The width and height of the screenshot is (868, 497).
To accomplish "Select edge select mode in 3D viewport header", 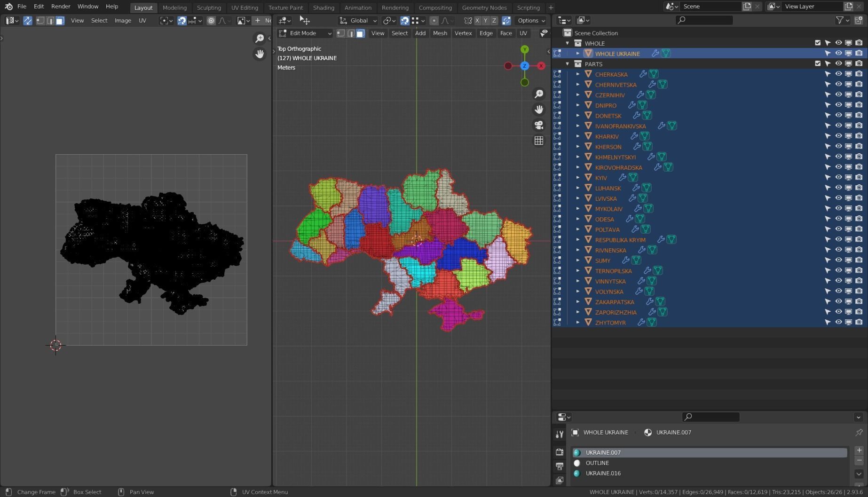I will pos(351,33).
